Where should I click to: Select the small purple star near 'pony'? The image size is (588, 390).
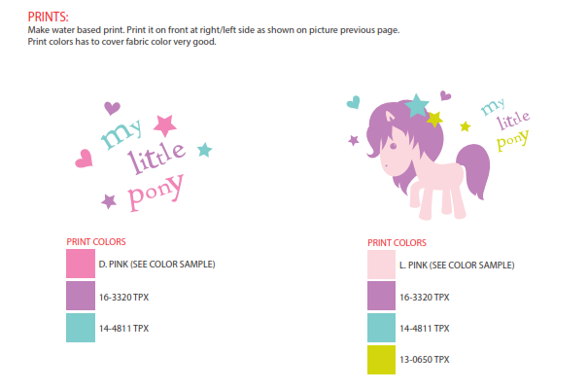[109, 201]
